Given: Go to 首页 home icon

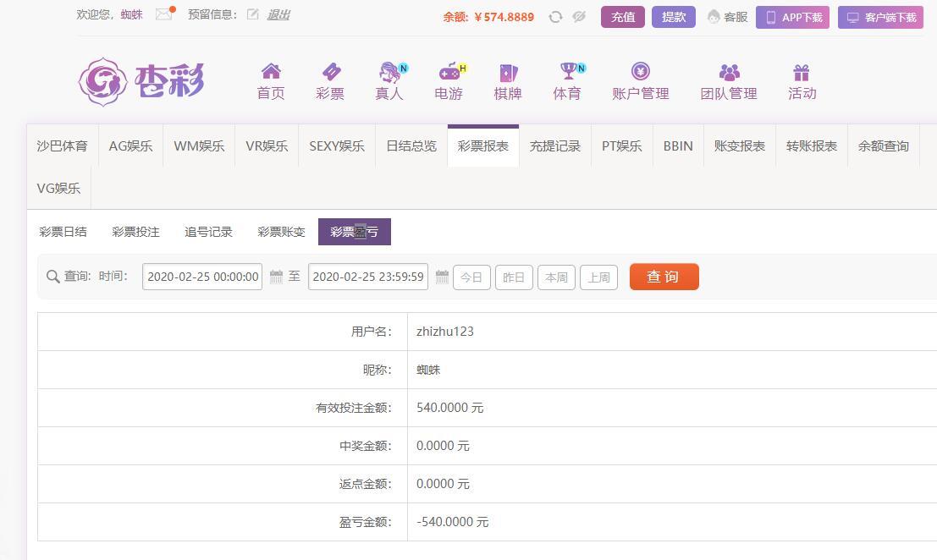Looking at the screenshot, I should [271, 72].
